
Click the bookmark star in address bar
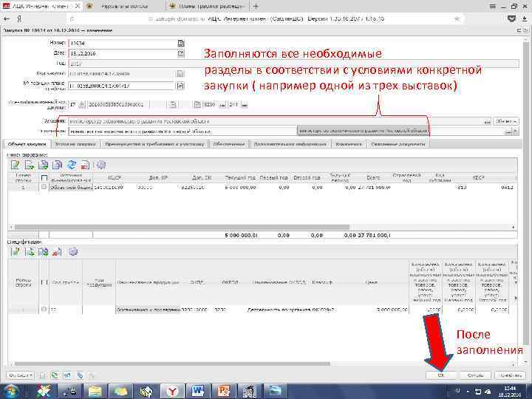[x=457, y=19]
